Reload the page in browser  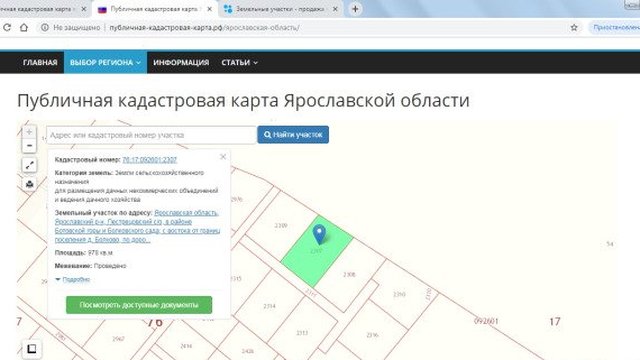click(x=7, y=28)
